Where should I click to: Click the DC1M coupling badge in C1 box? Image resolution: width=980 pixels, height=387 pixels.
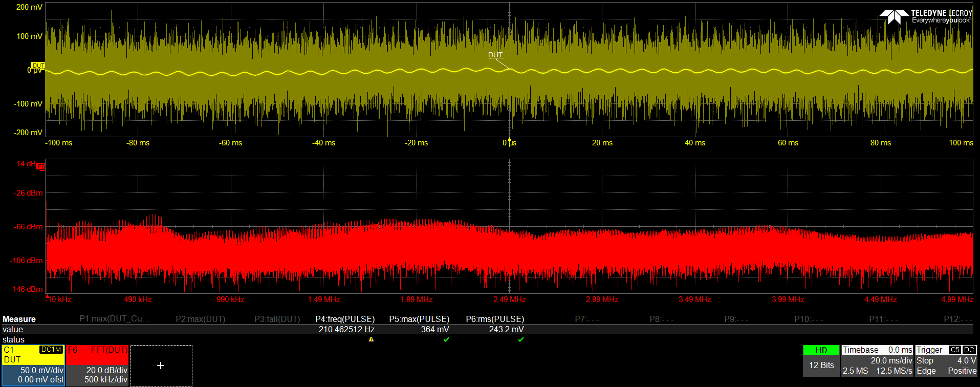51,350
